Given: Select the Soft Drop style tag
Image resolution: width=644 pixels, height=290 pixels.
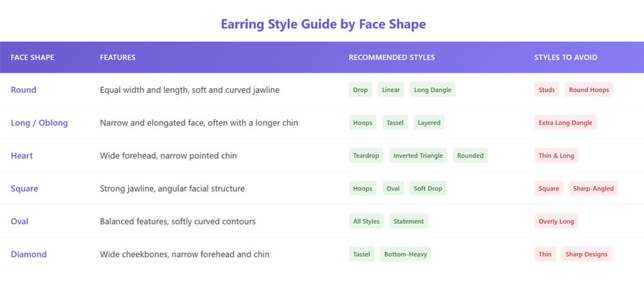Looking at the screenshot, I should pos(428,188).
